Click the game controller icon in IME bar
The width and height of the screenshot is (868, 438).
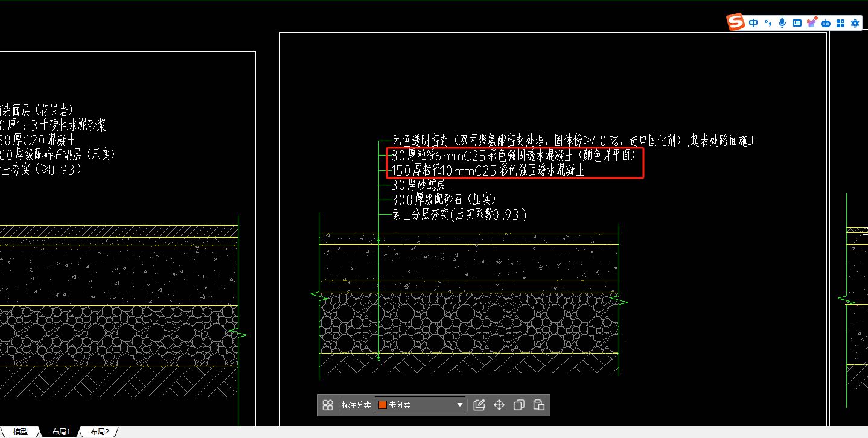click(826, 23)
